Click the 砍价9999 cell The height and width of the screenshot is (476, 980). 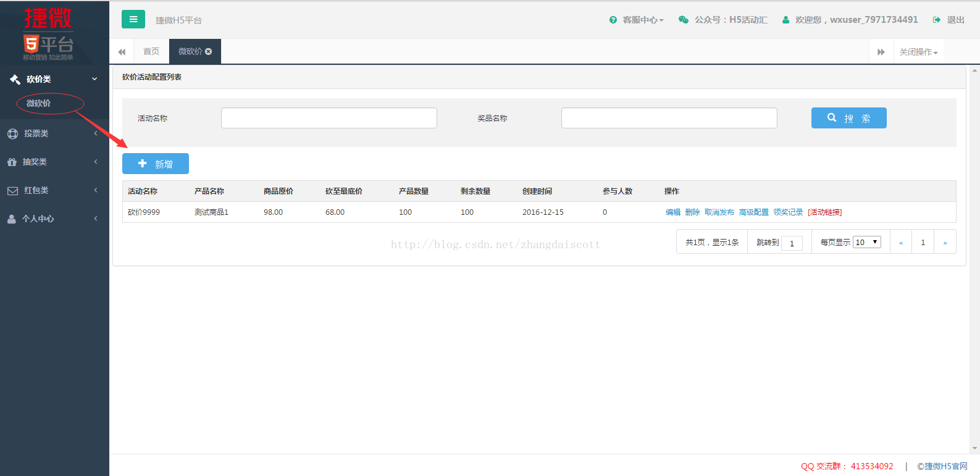pyautogui.click(x=144, y=212)
